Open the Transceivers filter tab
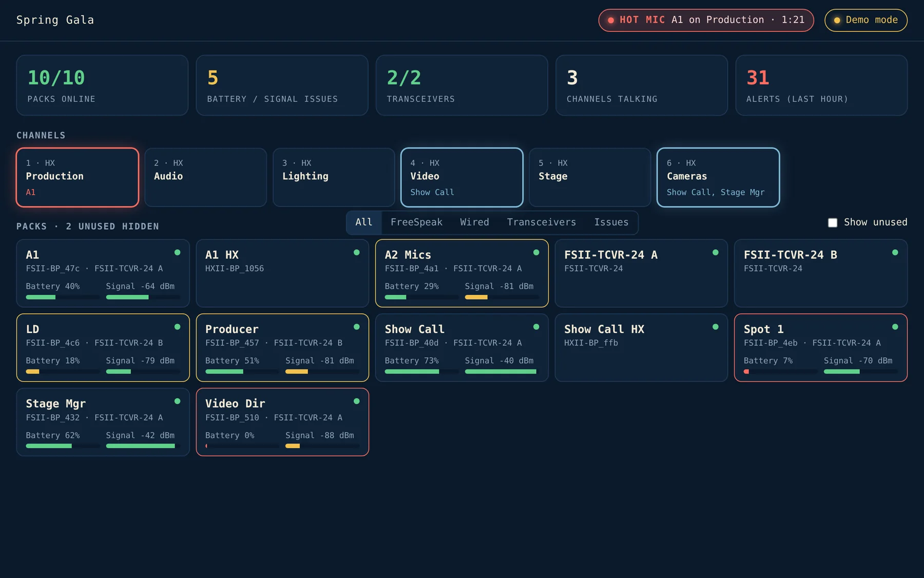This screenshot has height=578, width=924. [x=542, y=222]
